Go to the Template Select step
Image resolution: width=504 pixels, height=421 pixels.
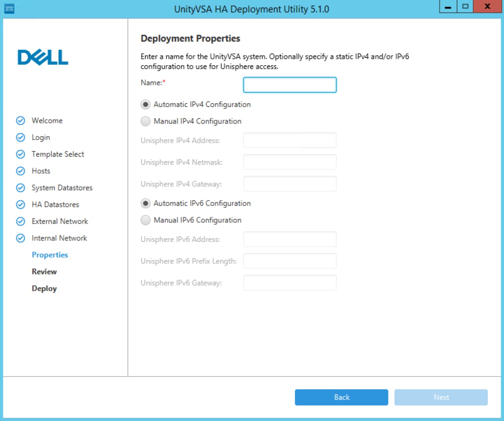point(58,154)
